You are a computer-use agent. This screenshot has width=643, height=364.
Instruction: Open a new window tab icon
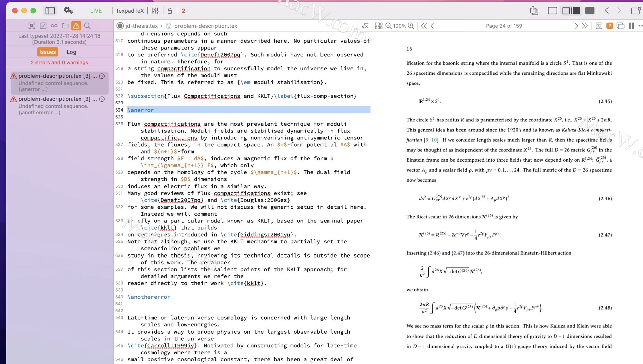(635, 11)
